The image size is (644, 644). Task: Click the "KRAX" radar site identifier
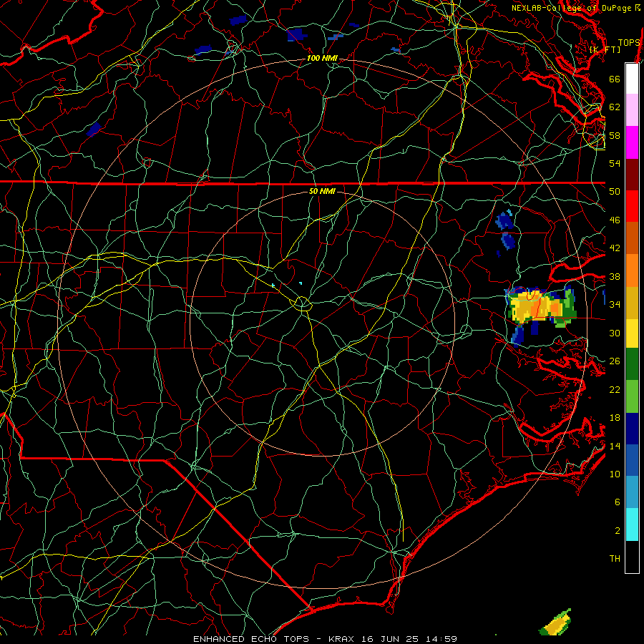(342, 639)
